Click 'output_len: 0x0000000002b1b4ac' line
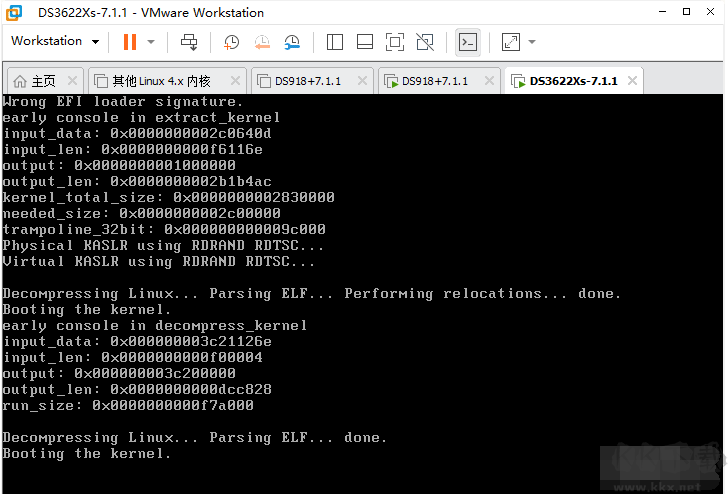Image resolution: width=728 pixels, height=494 pixels. [x=137, y=182]
